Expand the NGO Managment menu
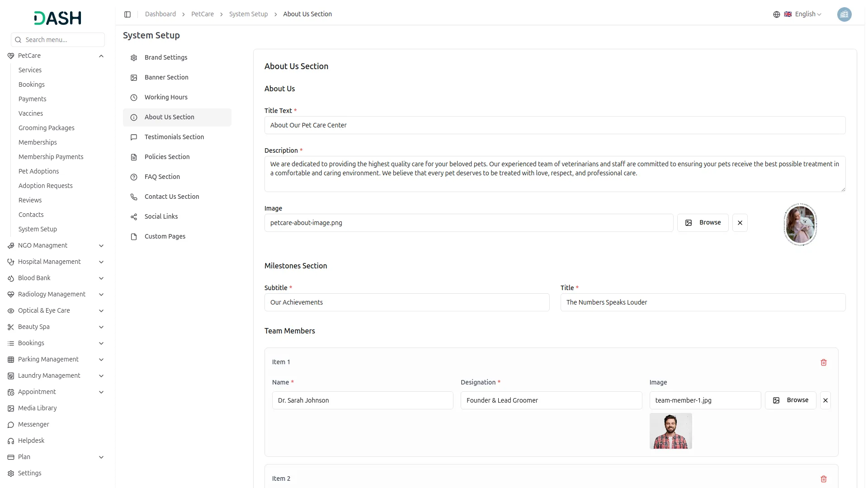868x488 pixels. click(x=101, y=246)
